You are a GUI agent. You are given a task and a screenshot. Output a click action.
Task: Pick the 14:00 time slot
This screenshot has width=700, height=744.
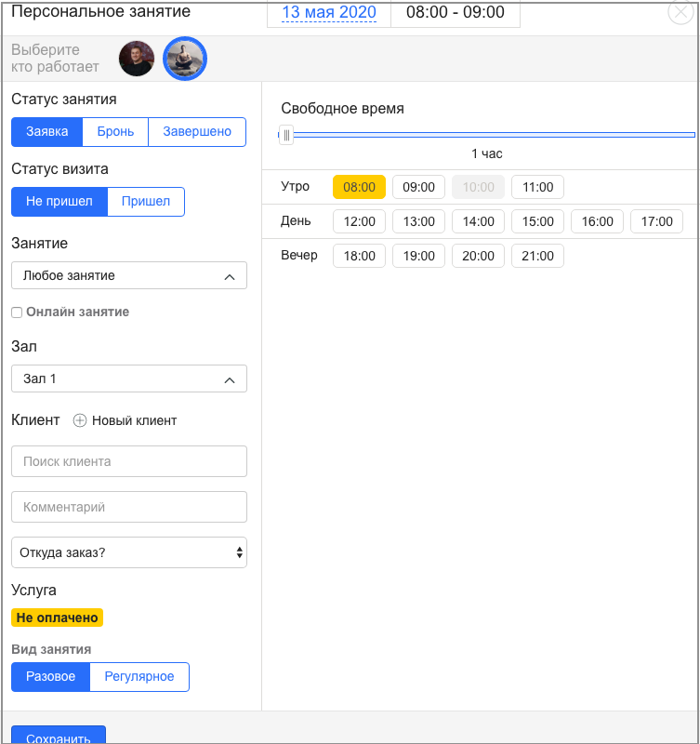(478, 221)
